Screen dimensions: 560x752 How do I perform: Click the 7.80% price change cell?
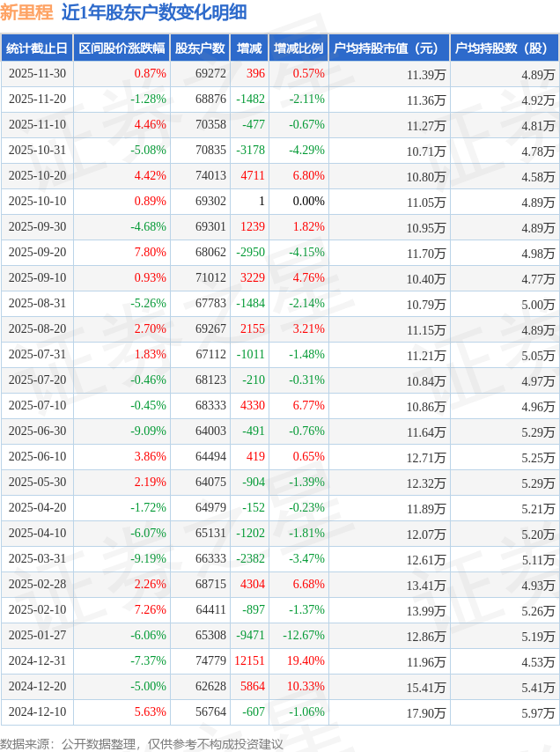149,253
